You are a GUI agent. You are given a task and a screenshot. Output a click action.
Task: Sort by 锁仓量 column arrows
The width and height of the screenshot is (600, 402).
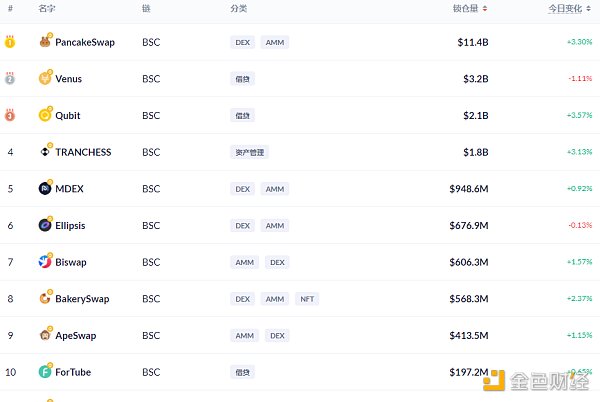tap(485, 8)
